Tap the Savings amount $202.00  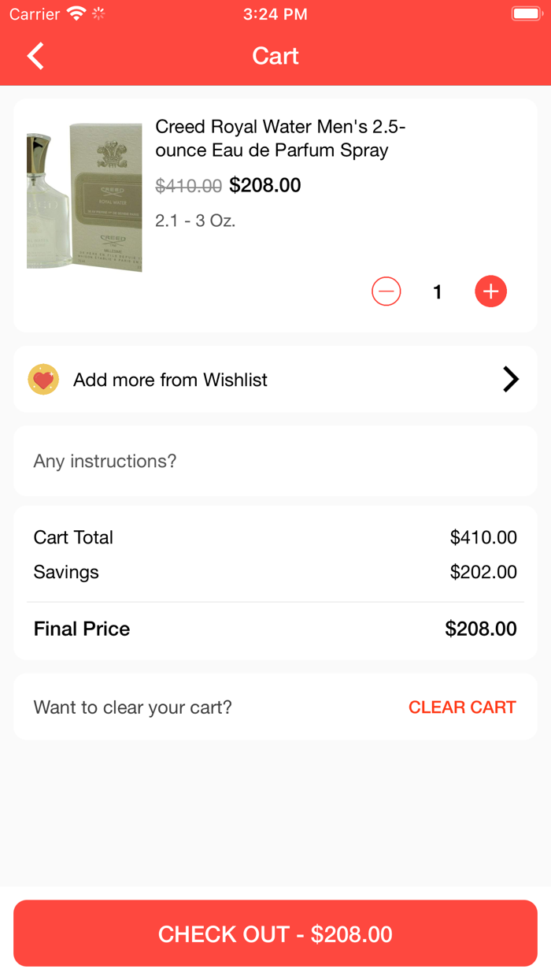pos(483,572)
